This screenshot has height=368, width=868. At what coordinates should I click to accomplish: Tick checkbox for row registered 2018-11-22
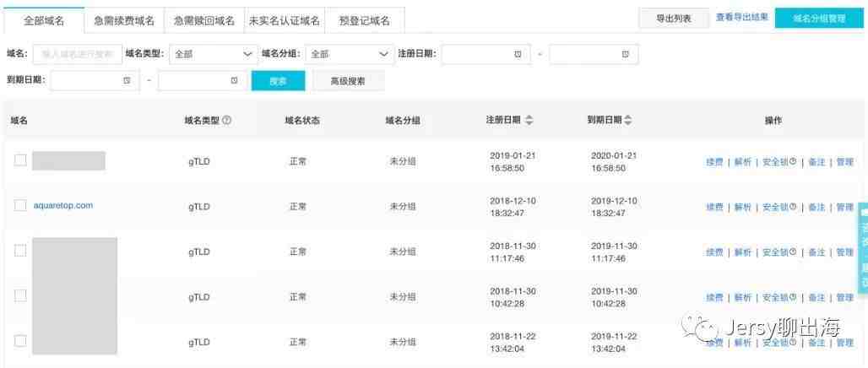coord(20,341)
